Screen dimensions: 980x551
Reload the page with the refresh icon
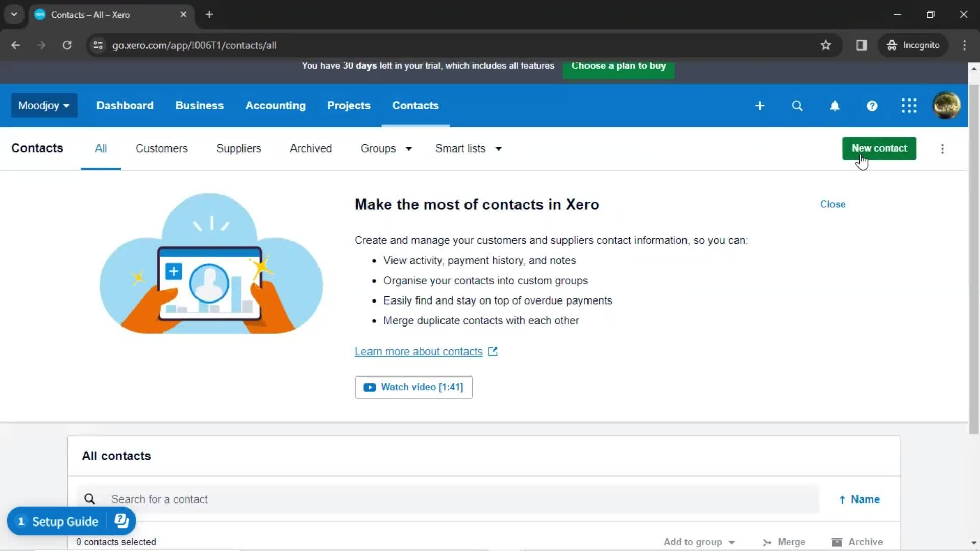pyautogui.click(x=67, y=45)
